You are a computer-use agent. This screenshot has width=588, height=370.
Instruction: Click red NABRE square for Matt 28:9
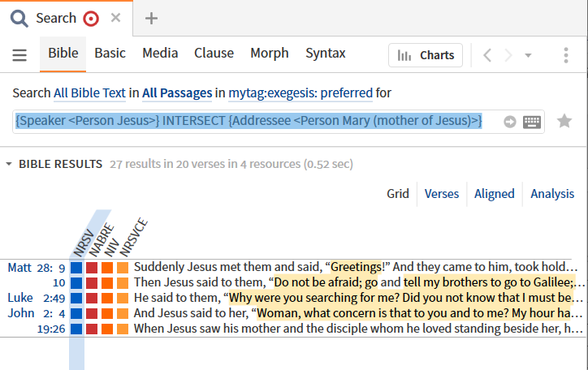coord(92,268)
